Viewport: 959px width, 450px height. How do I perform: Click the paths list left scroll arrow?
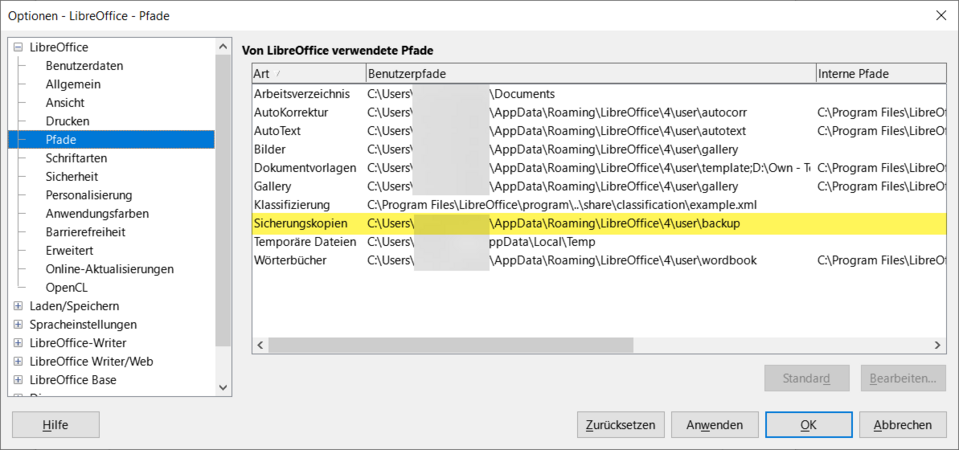pyautogui.click(x=260, y=345)
